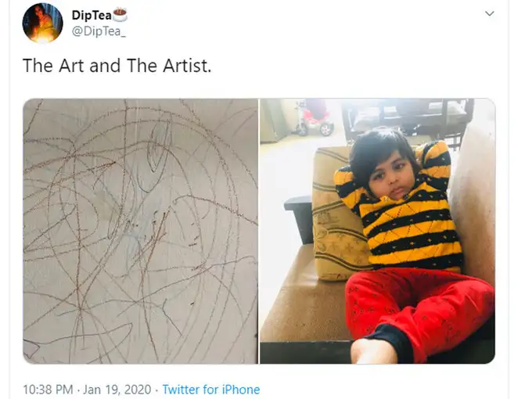Click the tea cup emoji beside DipTea
The width and height of the screenshot is (532, 399).
click(x=120, y=14)
